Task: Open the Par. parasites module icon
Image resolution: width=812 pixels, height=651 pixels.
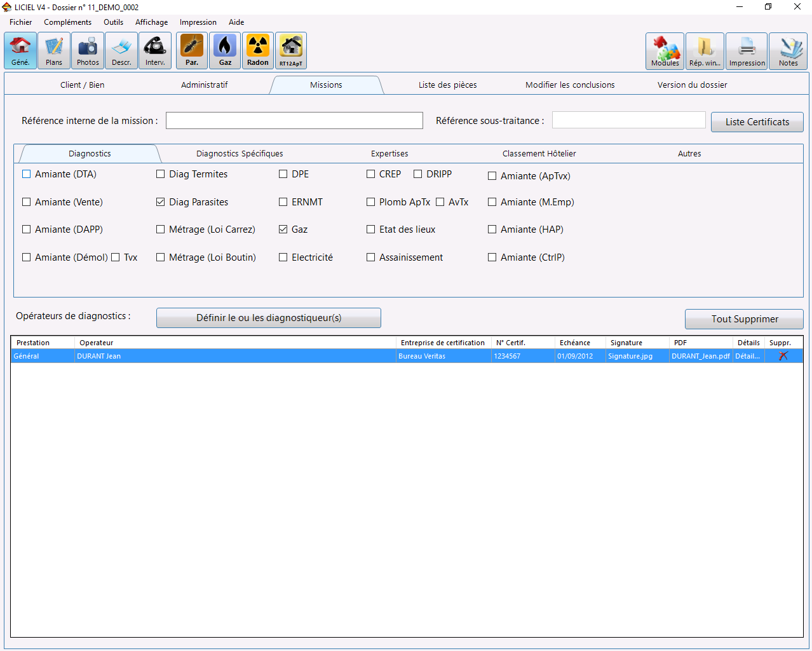Action: pos(192,50)
